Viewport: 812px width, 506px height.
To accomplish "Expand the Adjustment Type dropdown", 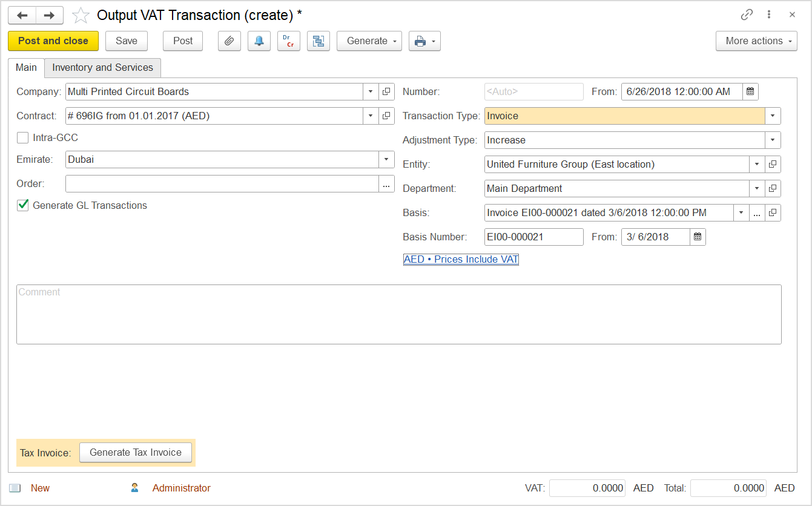I will 773,140.
